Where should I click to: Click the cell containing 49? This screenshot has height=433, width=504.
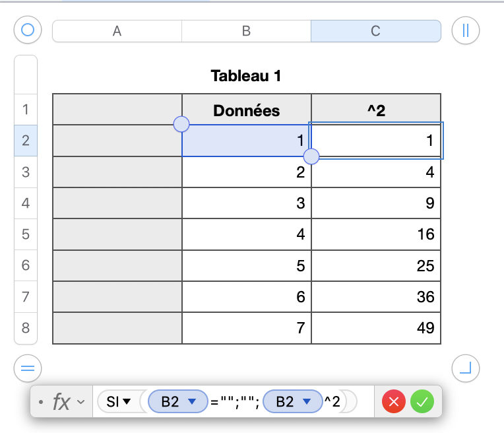point(376,328)
